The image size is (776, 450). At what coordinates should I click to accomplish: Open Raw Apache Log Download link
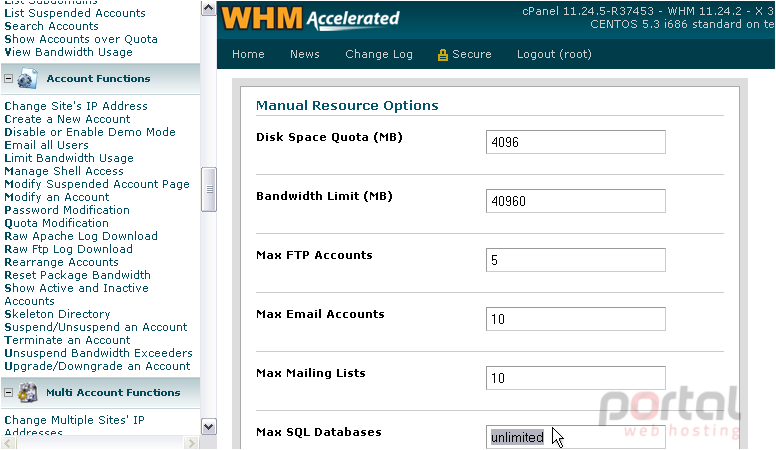pyautogui.click(x=81, y=236)
